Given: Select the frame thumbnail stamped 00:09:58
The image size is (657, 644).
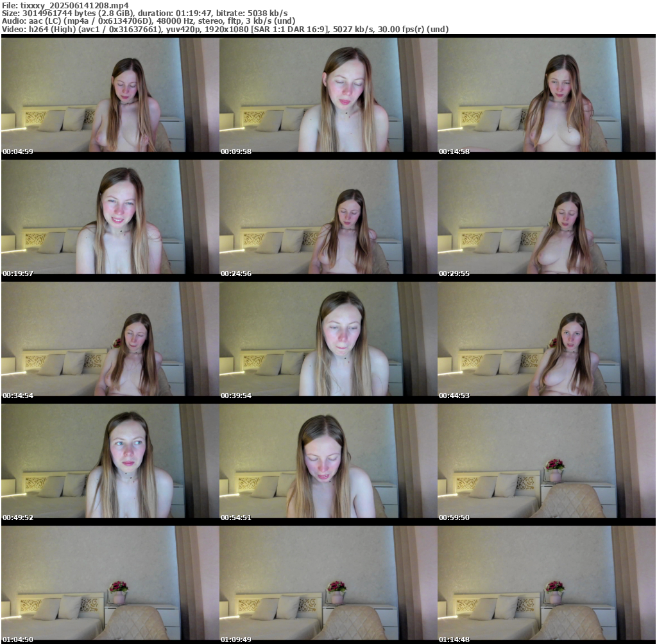Looking at the screenshot, I should (328, 95).
